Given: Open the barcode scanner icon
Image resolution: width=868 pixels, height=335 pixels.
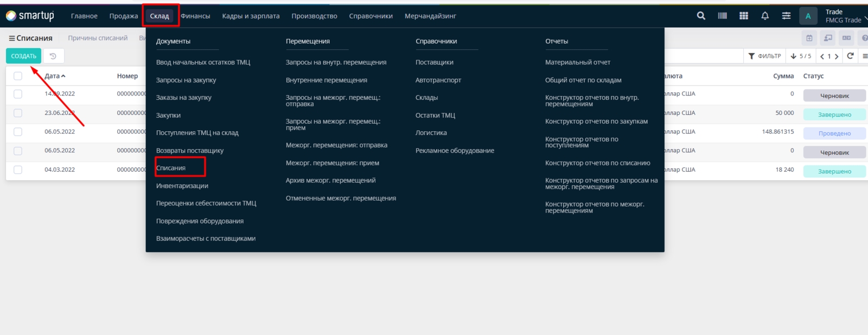Looking at the screenshot, I should [x=722, y=16].
